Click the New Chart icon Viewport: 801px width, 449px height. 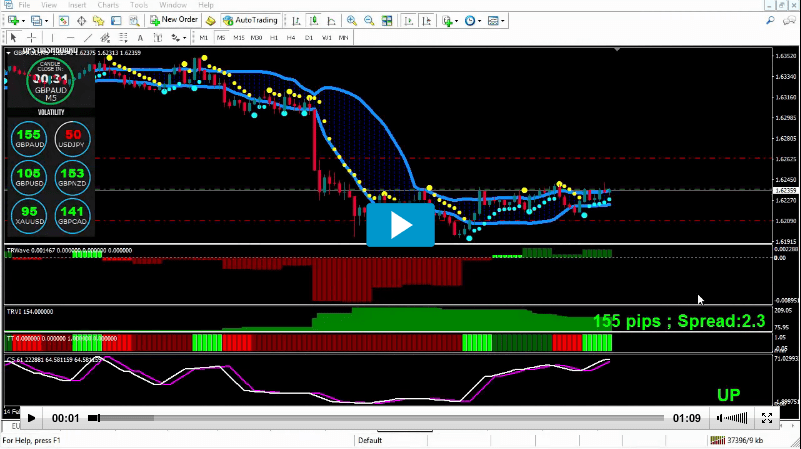coord(13,20)
